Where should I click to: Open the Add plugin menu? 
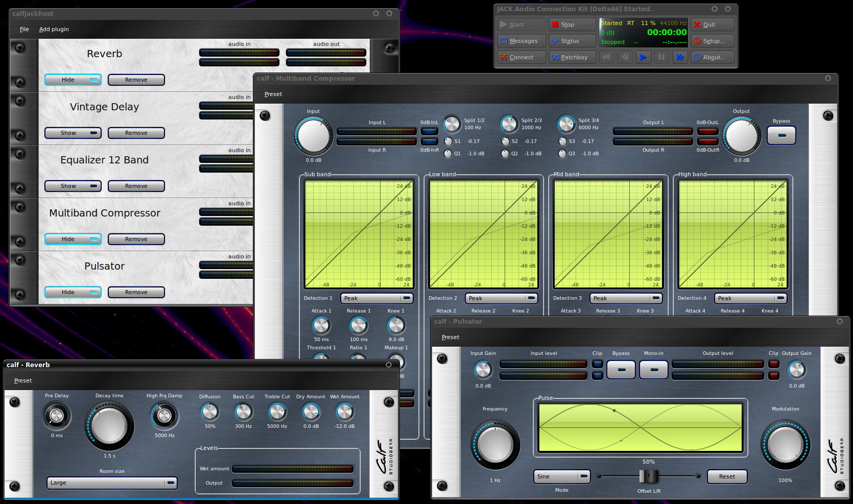click(x=54, y=29)
